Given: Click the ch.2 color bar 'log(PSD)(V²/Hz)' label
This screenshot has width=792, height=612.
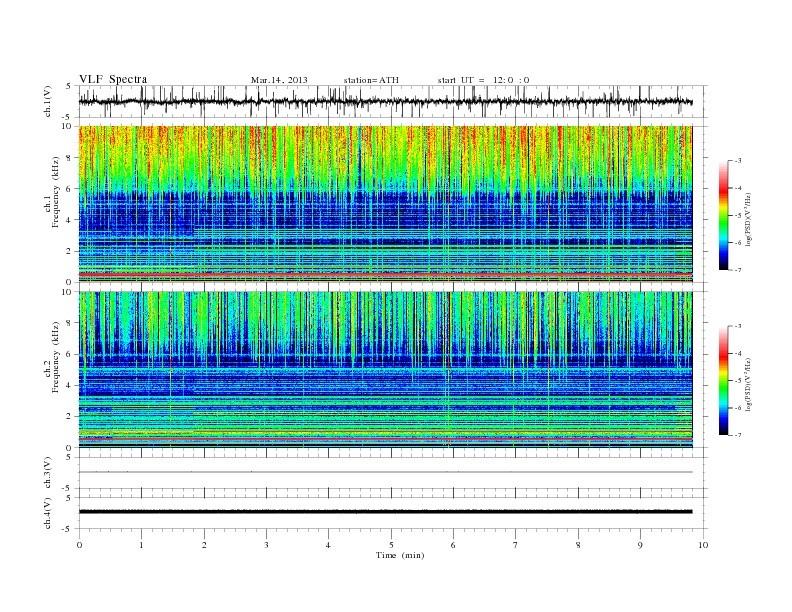Looking at the screenshot, I should (x=748, y=384).
